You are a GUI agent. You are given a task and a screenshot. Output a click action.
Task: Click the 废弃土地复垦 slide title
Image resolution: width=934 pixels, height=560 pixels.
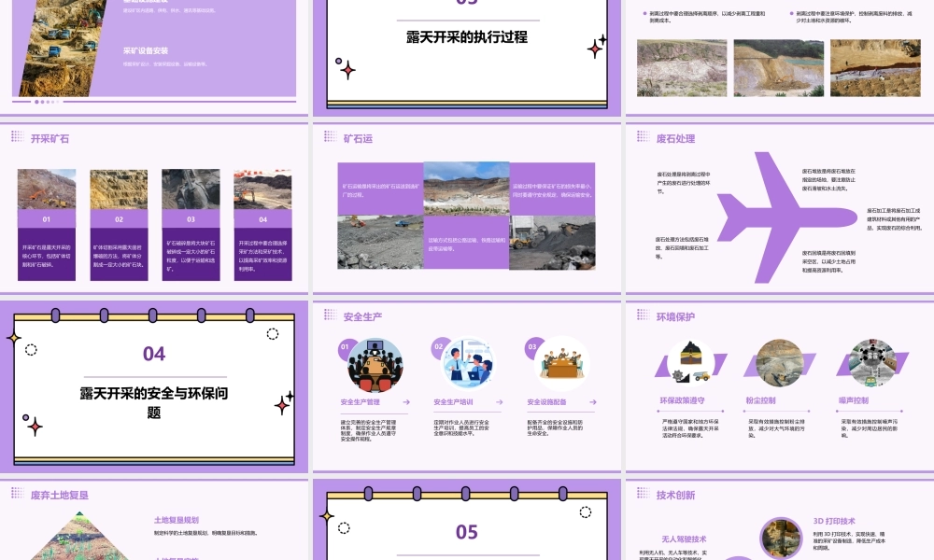point(60,495)
